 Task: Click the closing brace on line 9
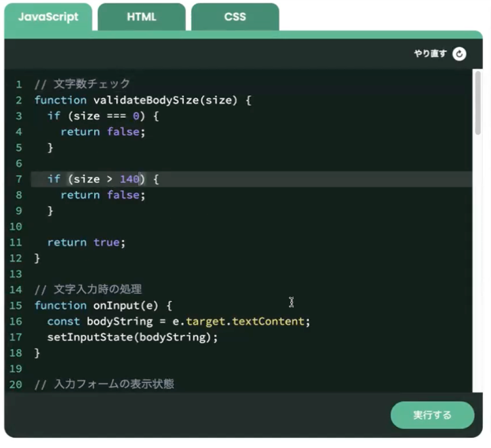click(50, 211)
